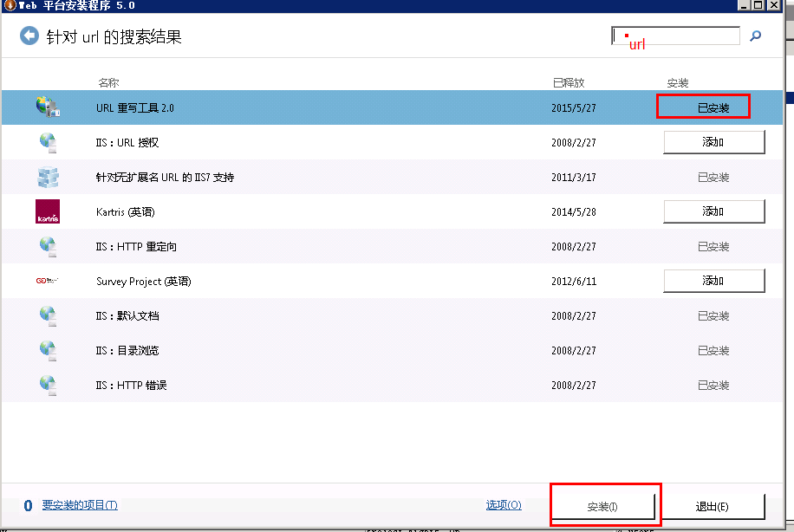This screenshot has height=532, width=794.
Task: Click the 针对 url 的搜索结果 heading
Action: coord(114,37)
